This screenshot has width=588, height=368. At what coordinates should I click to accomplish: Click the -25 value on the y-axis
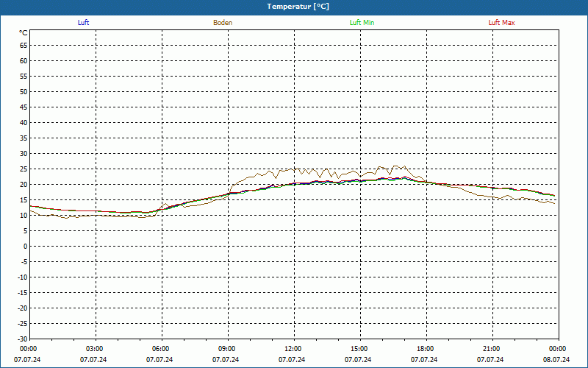[23, 324]
